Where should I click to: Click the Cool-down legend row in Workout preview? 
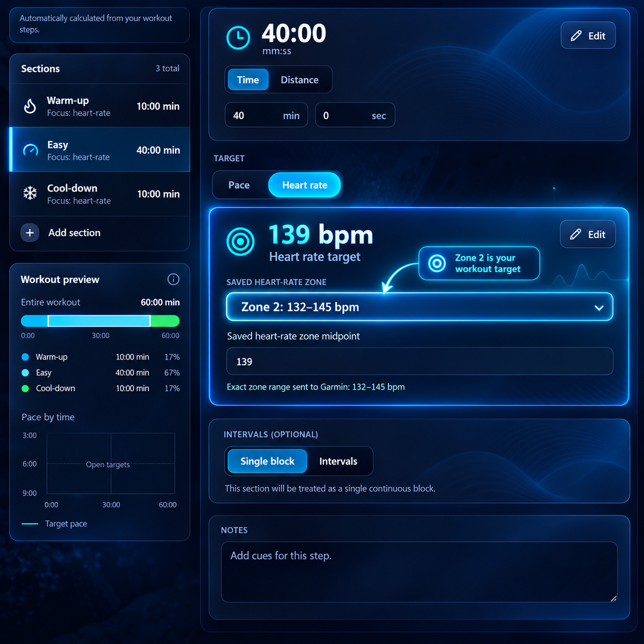[100, 388]
